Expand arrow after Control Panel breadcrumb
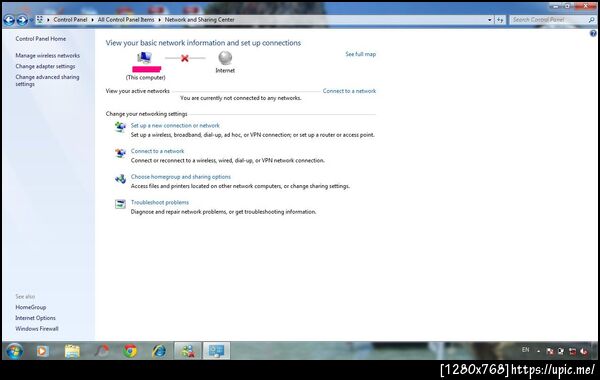600x380 pixels. [93, 20]
